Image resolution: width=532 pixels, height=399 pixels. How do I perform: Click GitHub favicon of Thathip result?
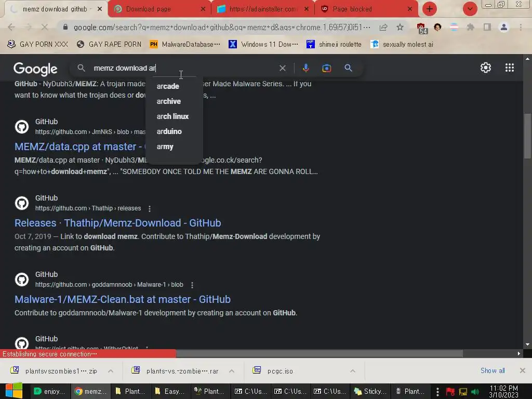(x=22, y=203)
